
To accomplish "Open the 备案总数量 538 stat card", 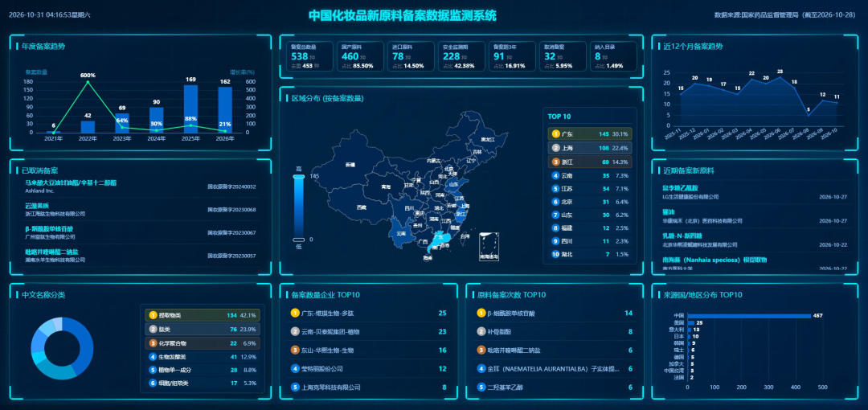I will tap(310, 56).
